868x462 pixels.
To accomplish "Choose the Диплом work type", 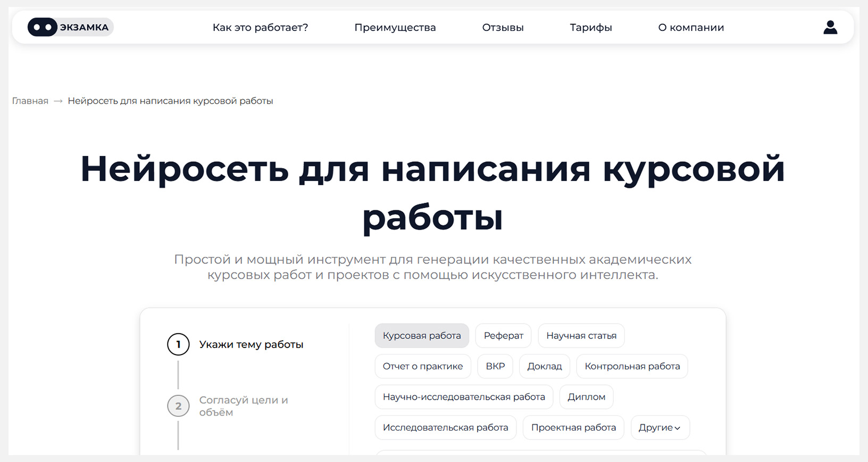I will [587, 397].
